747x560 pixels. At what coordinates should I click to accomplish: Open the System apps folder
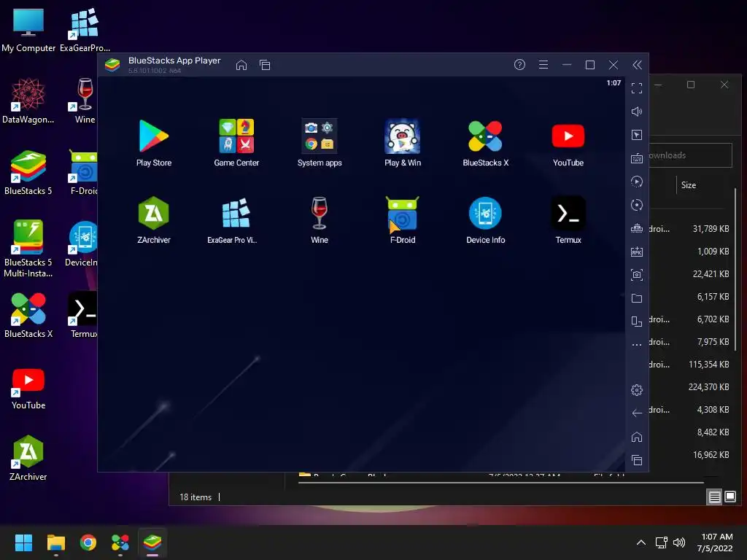(320, 143)
